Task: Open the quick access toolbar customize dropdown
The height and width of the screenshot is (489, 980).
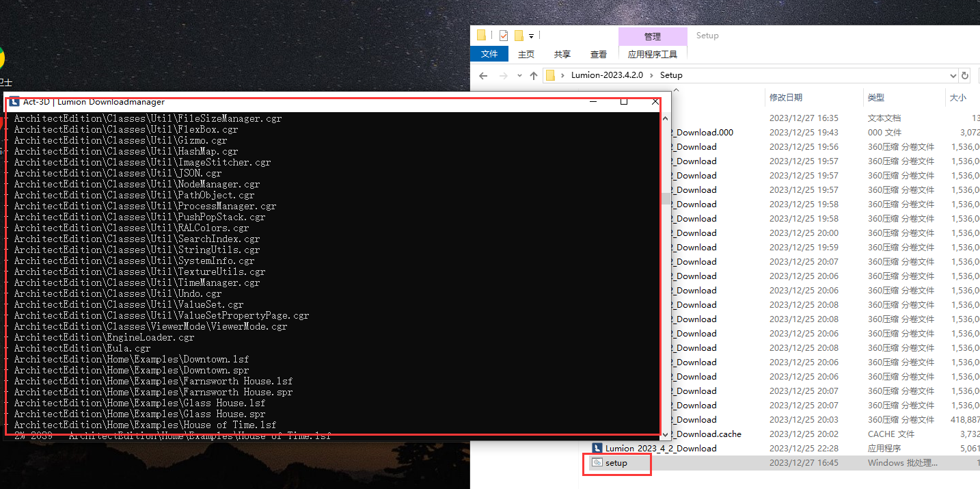Action: [531, 36]
